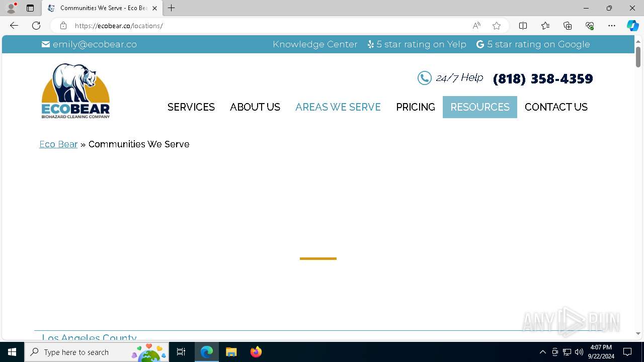Open the SERVICES menu
Screen dimensions: 644x362
(191, 107)
